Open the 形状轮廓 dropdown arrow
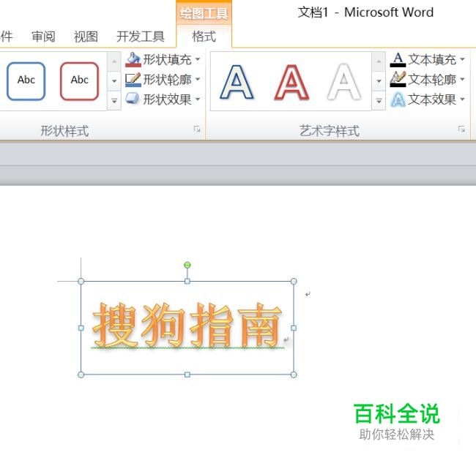Viewport: 476px width, 466px height. click(198, 79)
